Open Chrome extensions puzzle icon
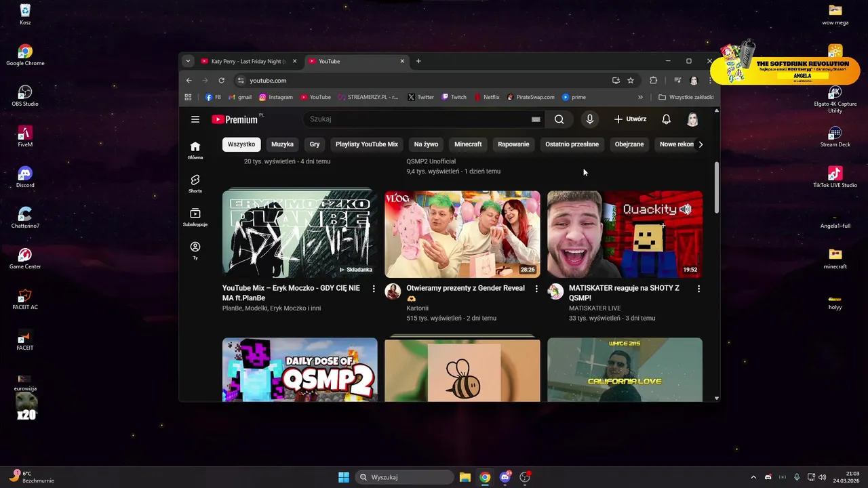 click(653, 80)
